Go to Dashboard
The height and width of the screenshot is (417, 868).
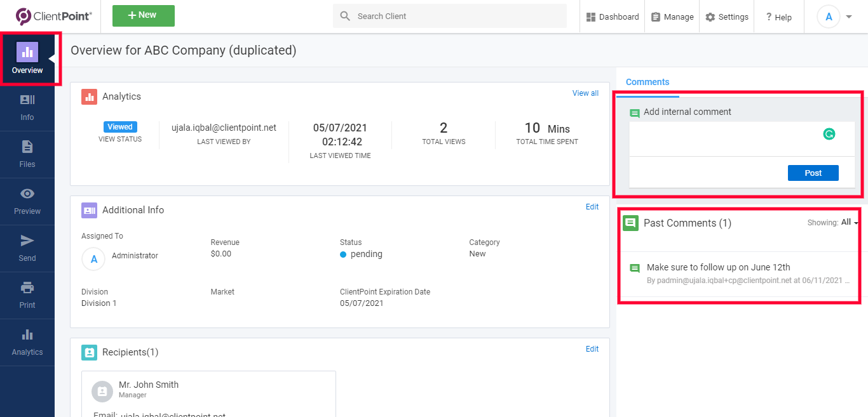pyautogui.click(x=613, y=17)
